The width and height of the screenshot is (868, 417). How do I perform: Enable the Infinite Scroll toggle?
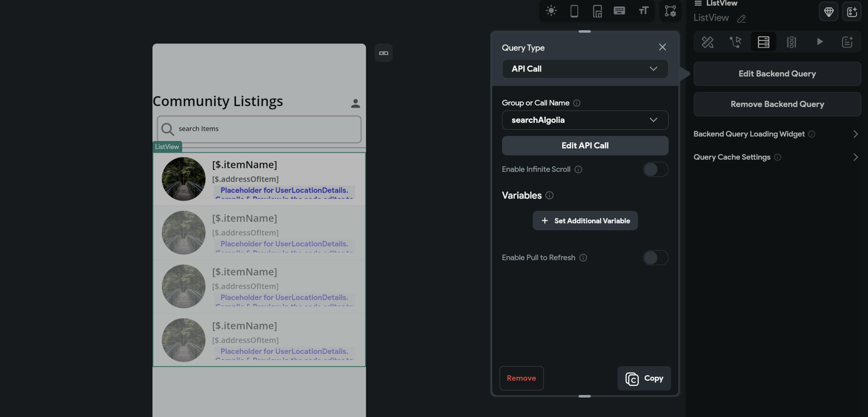point(655,169)
